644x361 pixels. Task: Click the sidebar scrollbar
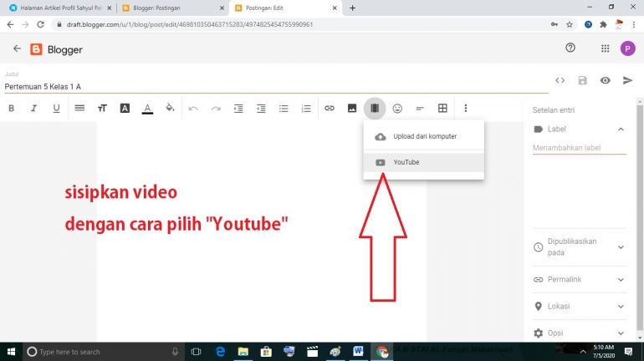click(640, 217)
